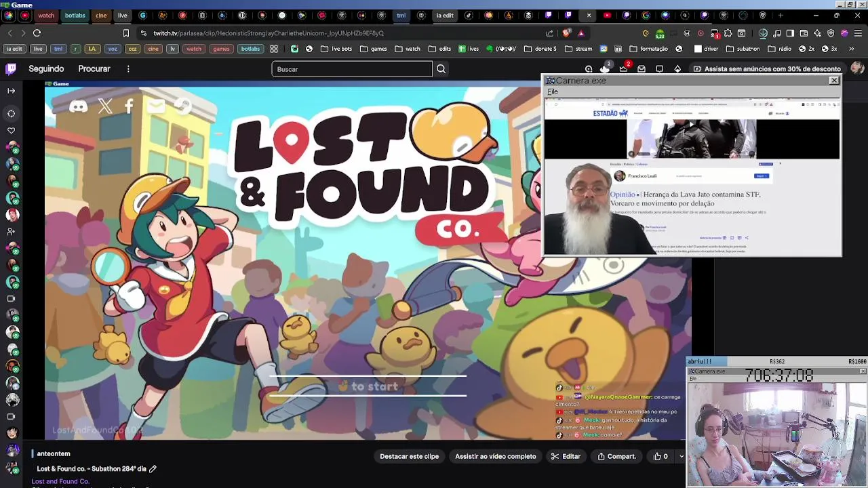Bookmark this page with bookmark icon

coord(125,33)
